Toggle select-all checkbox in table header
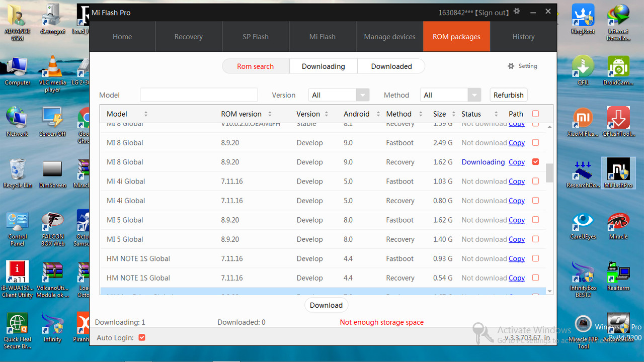Screen dimensions: 644x362 tap(535, 114)
